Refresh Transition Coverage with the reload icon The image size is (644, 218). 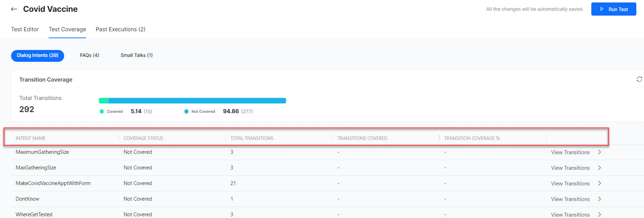click(639, 79)
